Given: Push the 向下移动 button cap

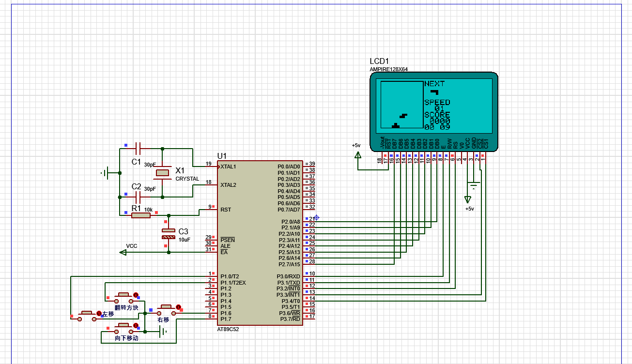Looking at the screenshot, I should 123,325.
